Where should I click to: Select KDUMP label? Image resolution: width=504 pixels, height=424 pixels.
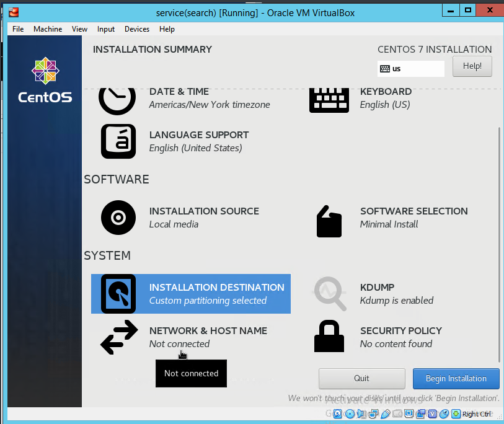point(377,287)
